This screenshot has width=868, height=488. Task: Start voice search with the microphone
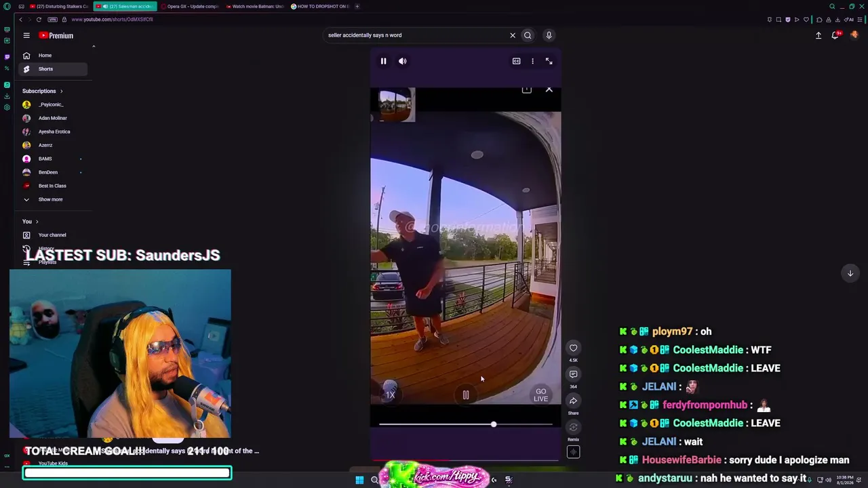pos(549,35)
